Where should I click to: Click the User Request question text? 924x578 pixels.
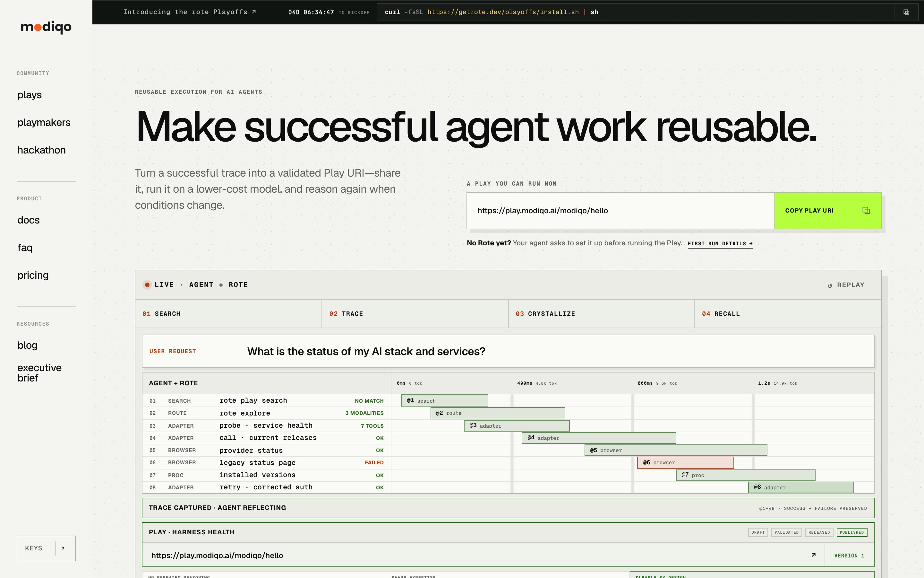coord(366,351)
